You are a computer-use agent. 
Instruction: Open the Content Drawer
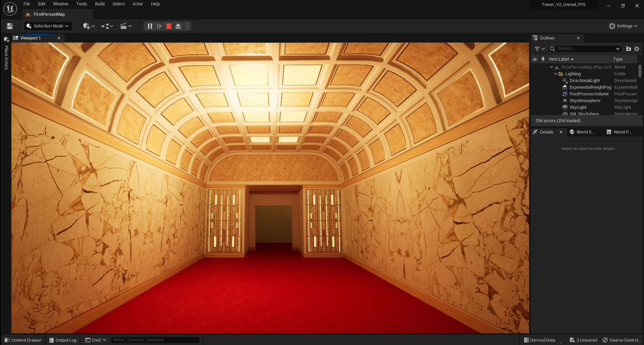coord(23,340)
